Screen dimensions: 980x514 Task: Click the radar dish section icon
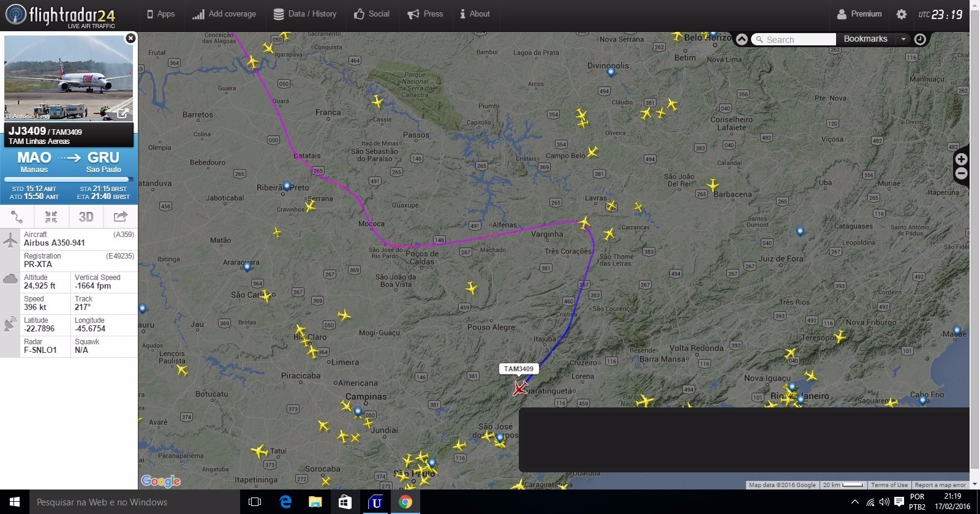click(x=10, y=323)
